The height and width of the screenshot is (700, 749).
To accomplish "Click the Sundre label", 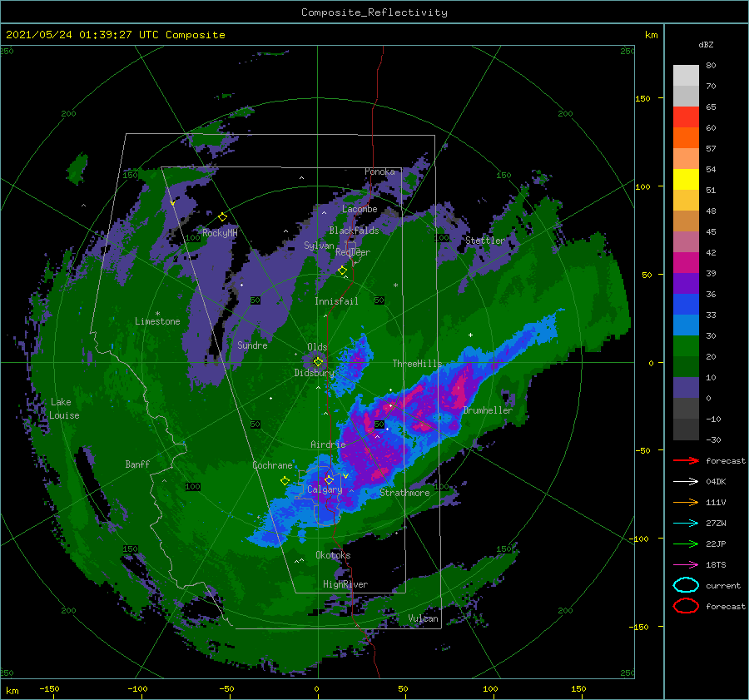I will pyautogui.click(x=252, y=345).
